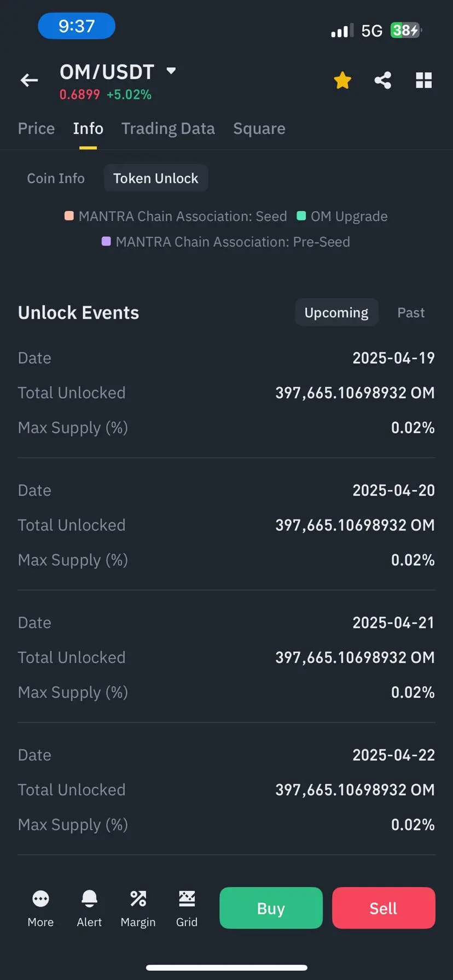Select the Coin Info sub-tab
This screenshot has height=980, width=453.
[56, 178]
